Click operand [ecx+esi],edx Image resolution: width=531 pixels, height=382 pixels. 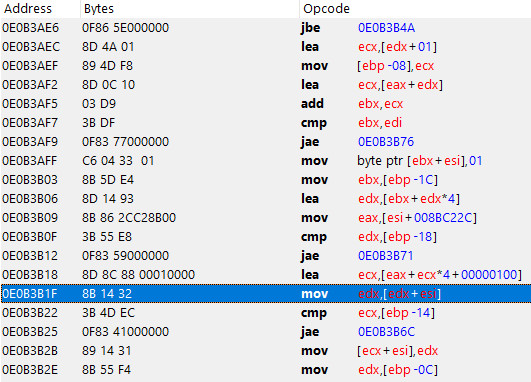pos(398,351)
